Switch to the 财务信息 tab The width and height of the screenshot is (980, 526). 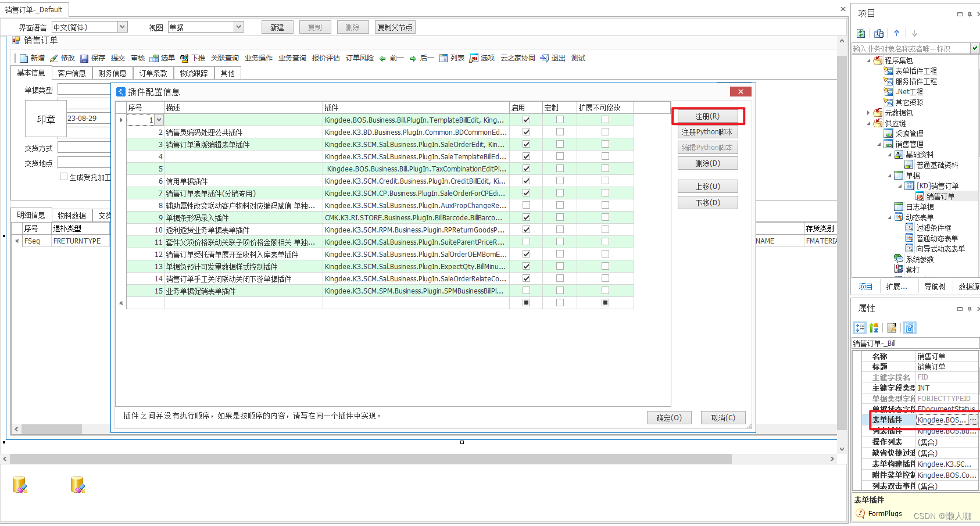[112, 73]
